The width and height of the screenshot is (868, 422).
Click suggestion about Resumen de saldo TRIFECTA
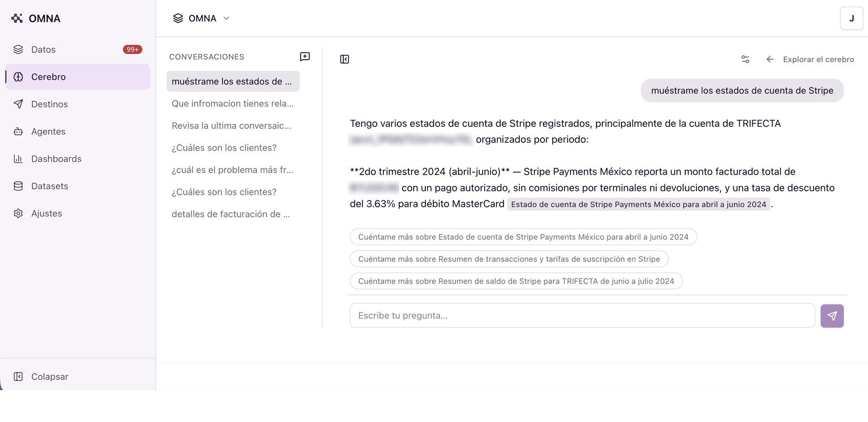[516, 281]
